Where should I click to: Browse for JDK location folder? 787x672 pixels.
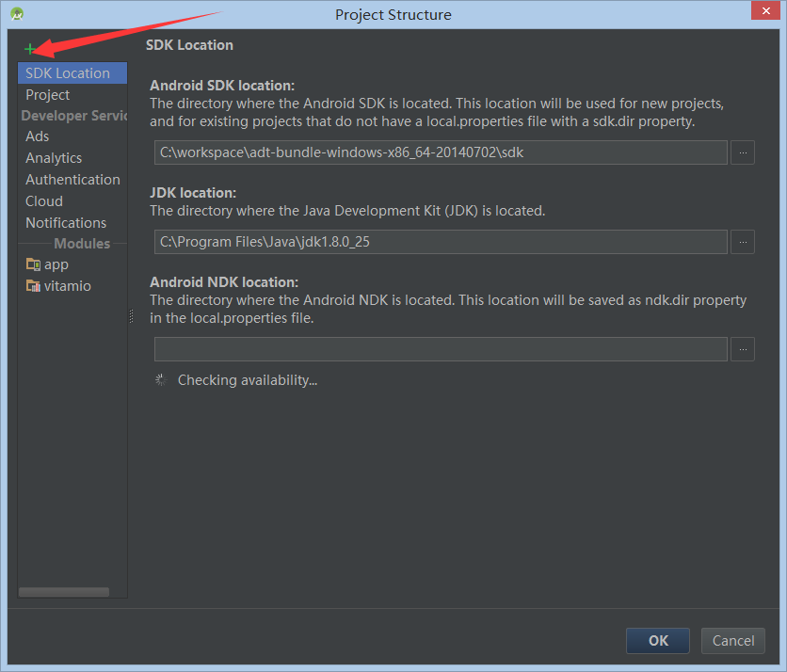(743, 242)
